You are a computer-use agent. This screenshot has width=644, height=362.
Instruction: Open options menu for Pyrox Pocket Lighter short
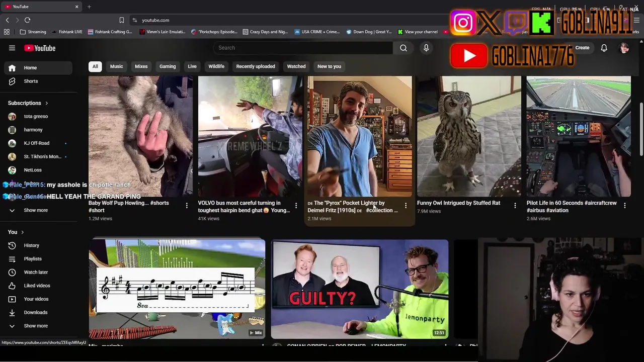click(406, 206)
